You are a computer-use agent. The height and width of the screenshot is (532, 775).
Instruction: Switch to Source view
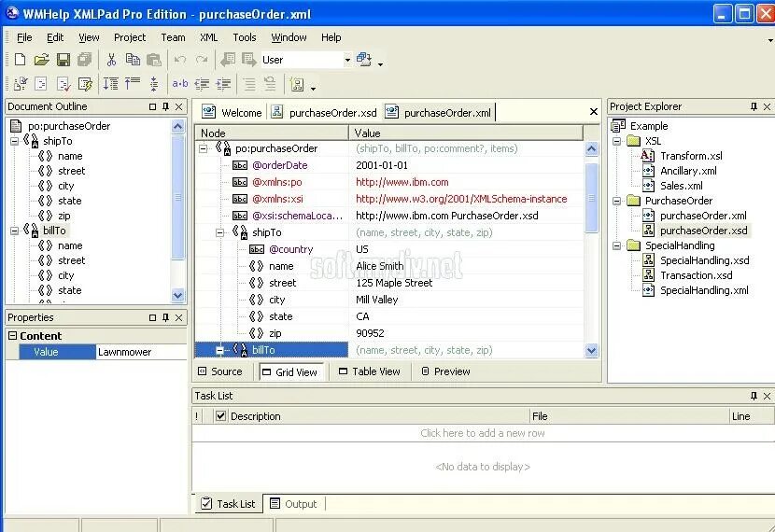(x=220, y=371)
